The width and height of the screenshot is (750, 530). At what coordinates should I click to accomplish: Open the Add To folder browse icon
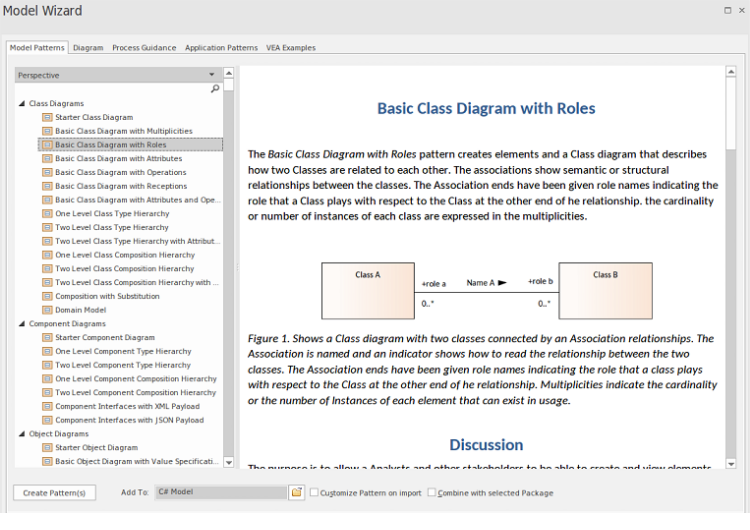pos(297,492)
